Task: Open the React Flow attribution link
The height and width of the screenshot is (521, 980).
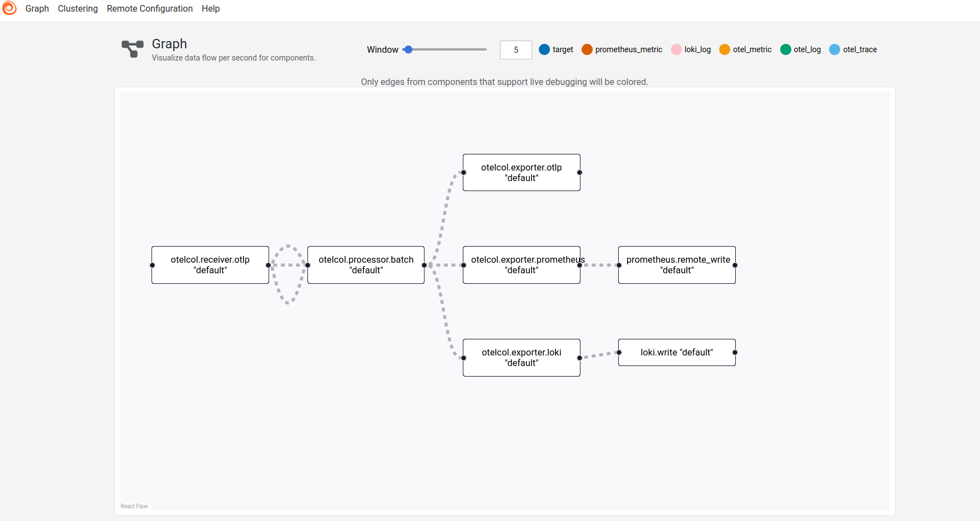Action: coord(134,506)
